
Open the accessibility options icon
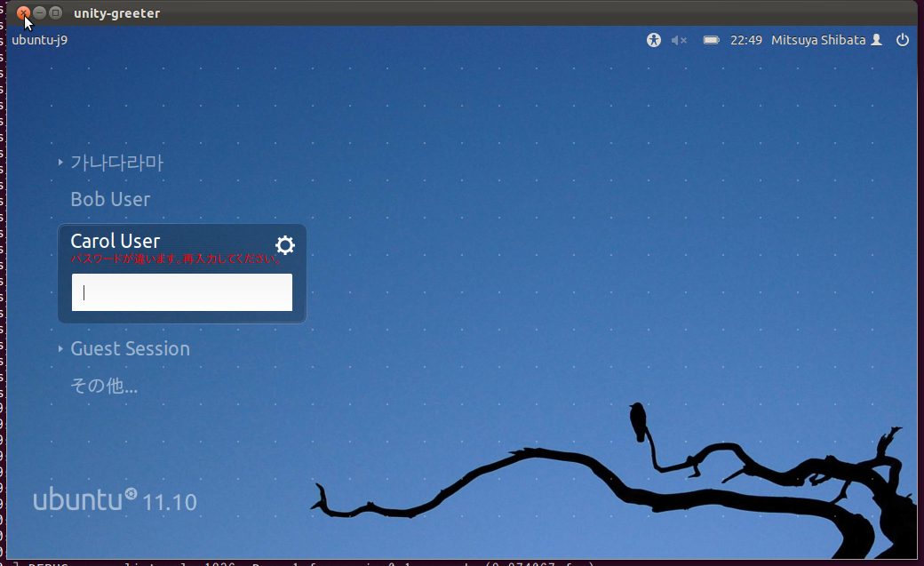[654, 40]
